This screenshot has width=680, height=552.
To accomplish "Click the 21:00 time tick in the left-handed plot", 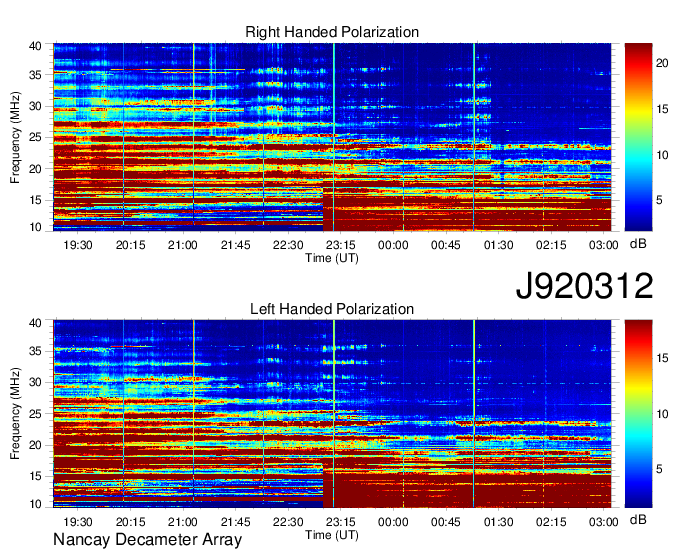I will point(183,522).
